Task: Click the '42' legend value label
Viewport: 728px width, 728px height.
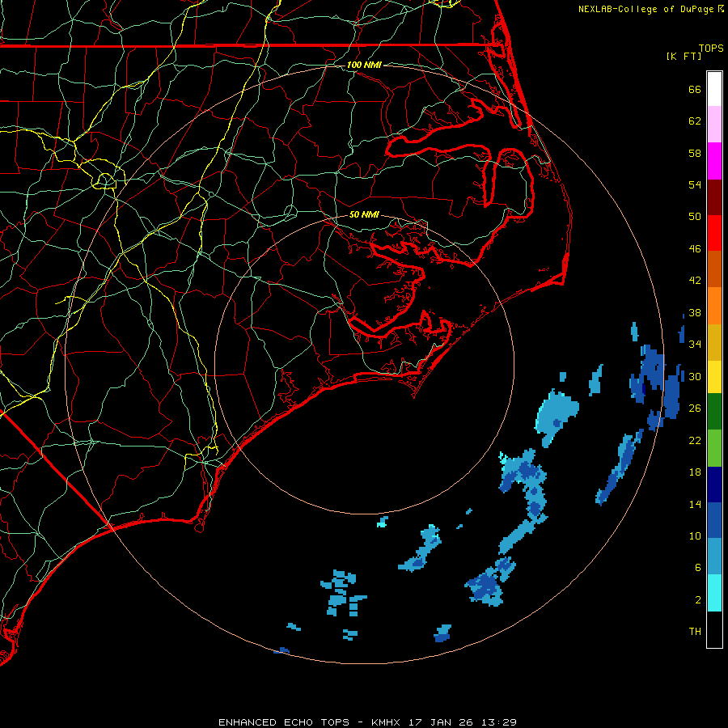Action: tap(695, 281)
